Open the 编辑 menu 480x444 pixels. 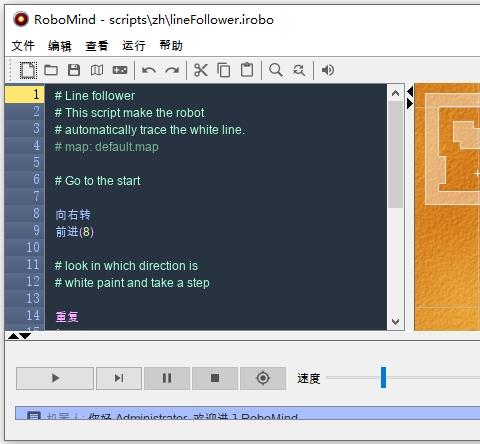(x=60, y=46)
